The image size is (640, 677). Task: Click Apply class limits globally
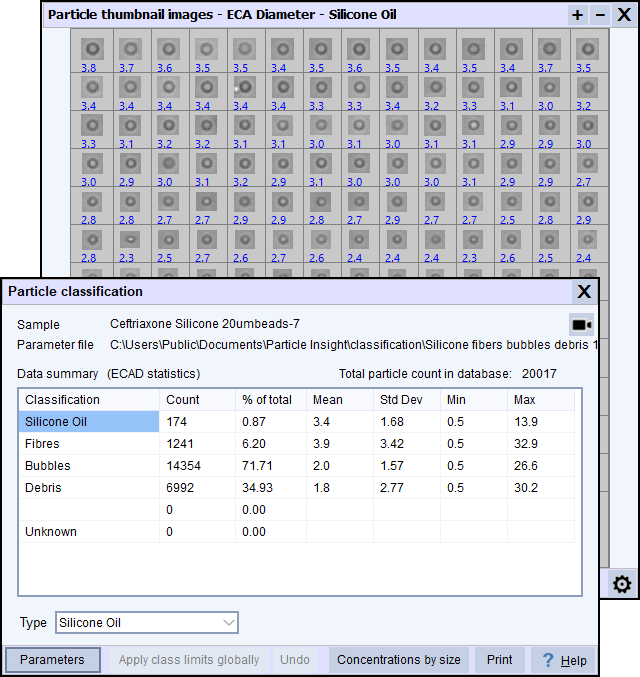[x=189, y=660]
